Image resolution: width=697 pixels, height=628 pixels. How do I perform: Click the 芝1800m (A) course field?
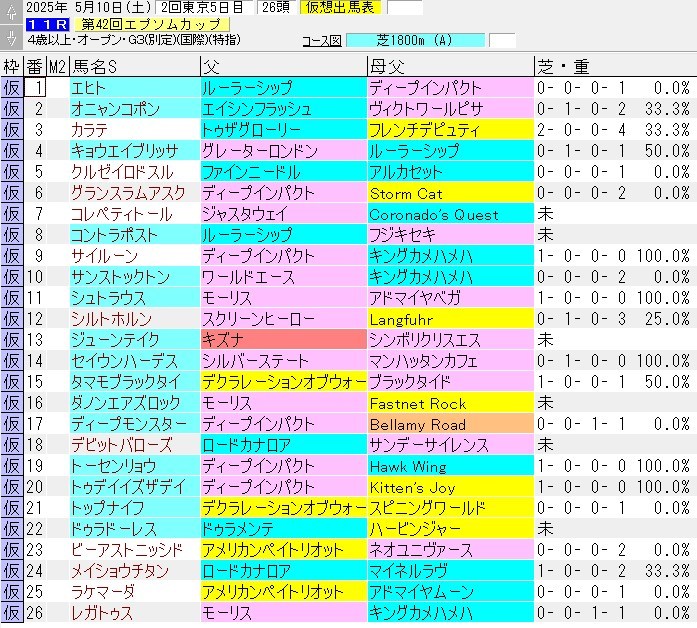click(415, 40)
